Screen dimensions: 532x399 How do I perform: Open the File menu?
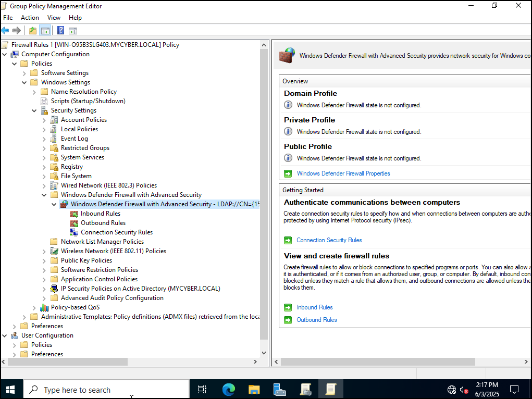(8, 18)
